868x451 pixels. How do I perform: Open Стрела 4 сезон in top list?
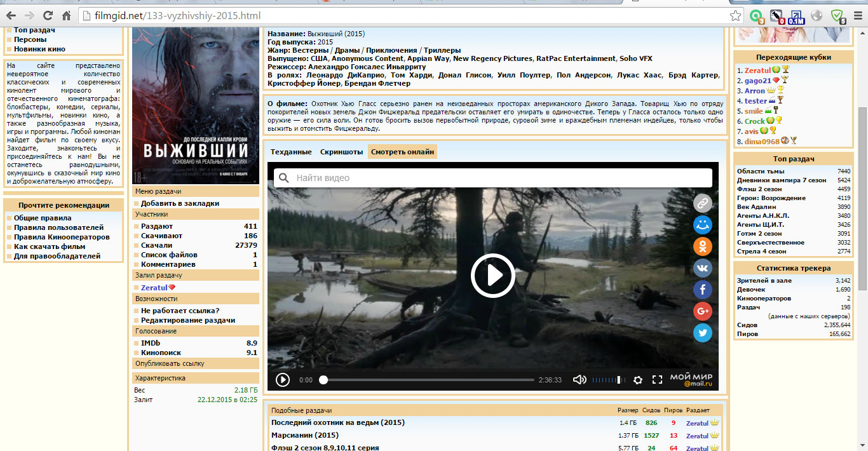coord(761,252)
